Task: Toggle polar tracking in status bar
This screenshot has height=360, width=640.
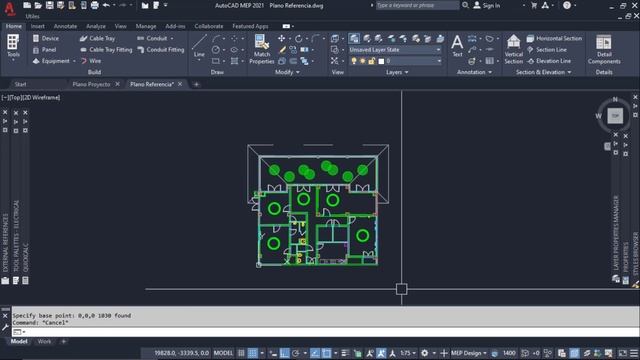Action: [296, 353]
